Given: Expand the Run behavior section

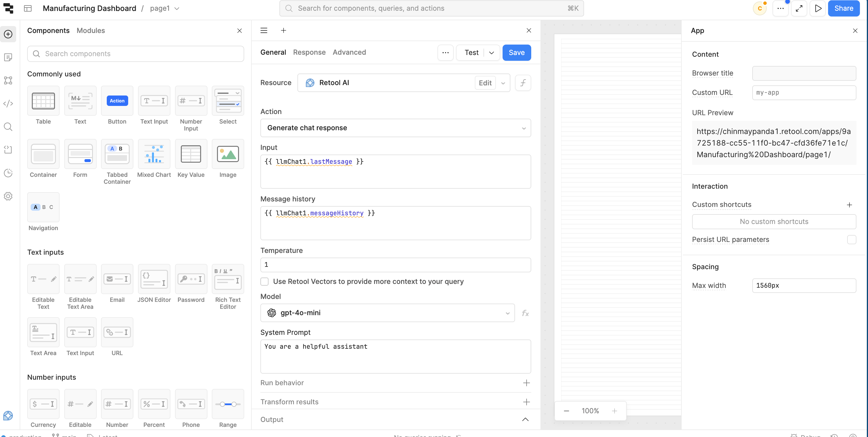Looking at the screenshot, I should pos(526,383).
